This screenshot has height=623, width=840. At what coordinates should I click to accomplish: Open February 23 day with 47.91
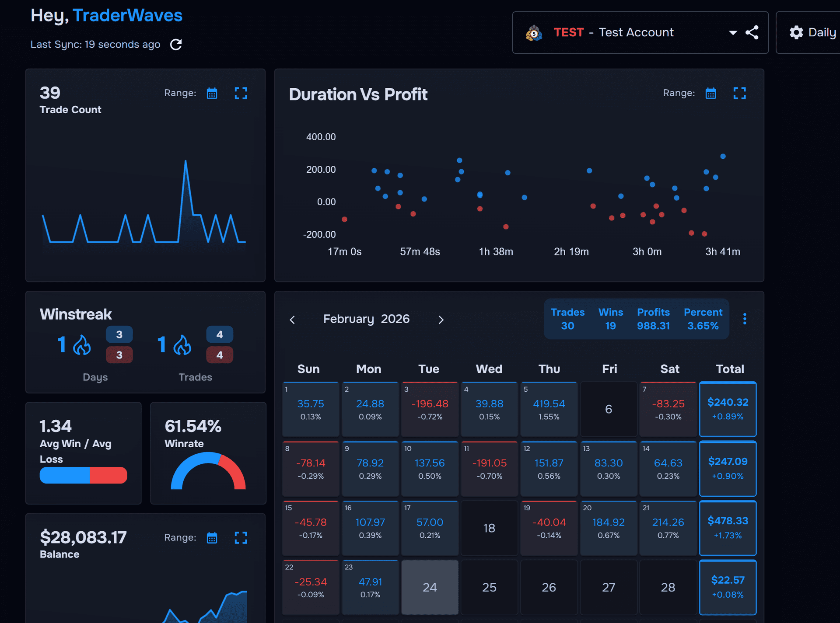[x=370, y=588]
